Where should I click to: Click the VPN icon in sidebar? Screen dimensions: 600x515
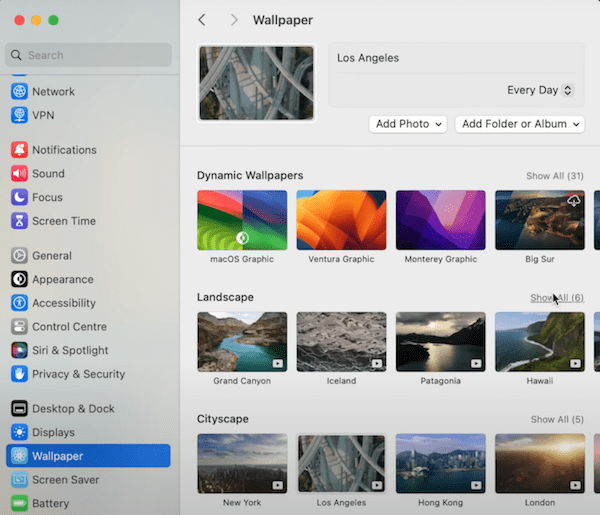pyautogui.click(x=19, y=115)
